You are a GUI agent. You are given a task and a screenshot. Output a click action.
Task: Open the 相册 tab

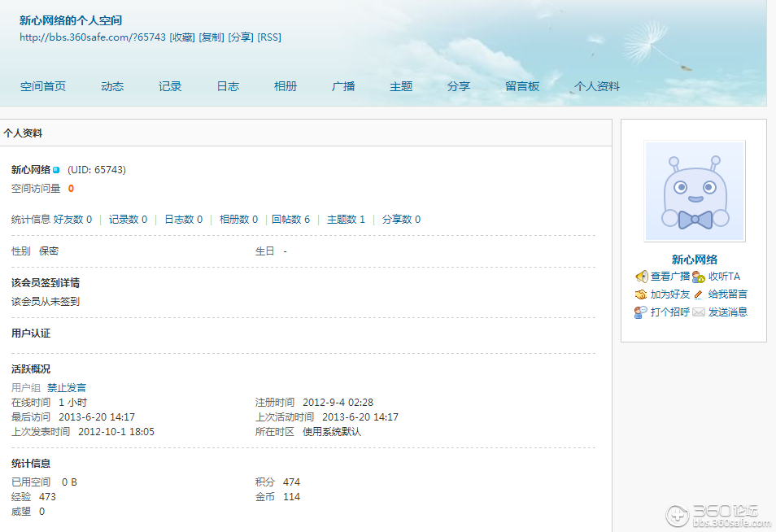point(286,85)
